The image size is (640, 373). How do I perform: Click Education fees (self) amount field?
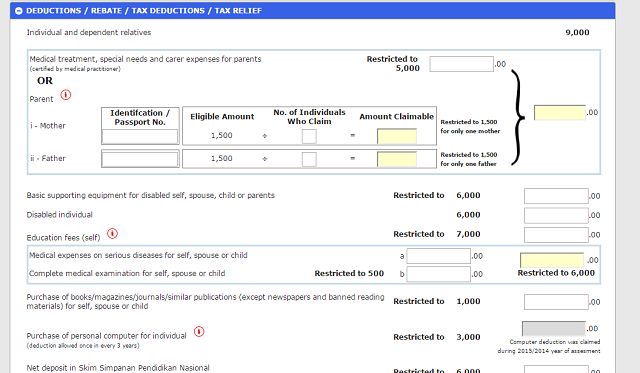tap(556, 235)
